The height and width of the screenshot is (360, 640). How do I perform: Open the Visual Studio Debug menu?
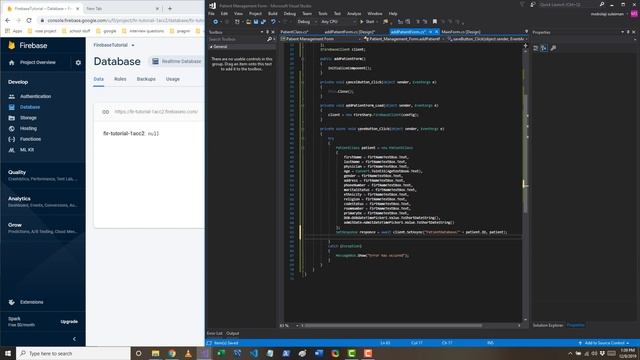290,13
